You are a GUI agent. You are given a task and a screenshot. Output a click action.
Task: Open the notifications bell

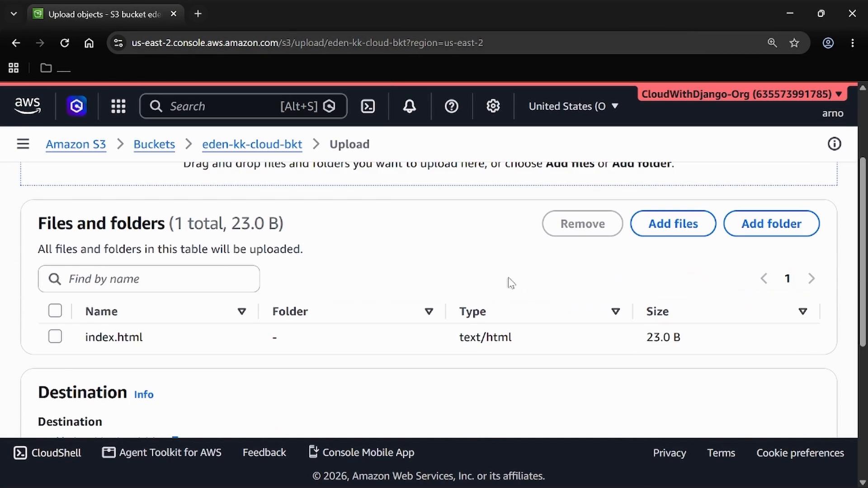[x=410, y=106]
